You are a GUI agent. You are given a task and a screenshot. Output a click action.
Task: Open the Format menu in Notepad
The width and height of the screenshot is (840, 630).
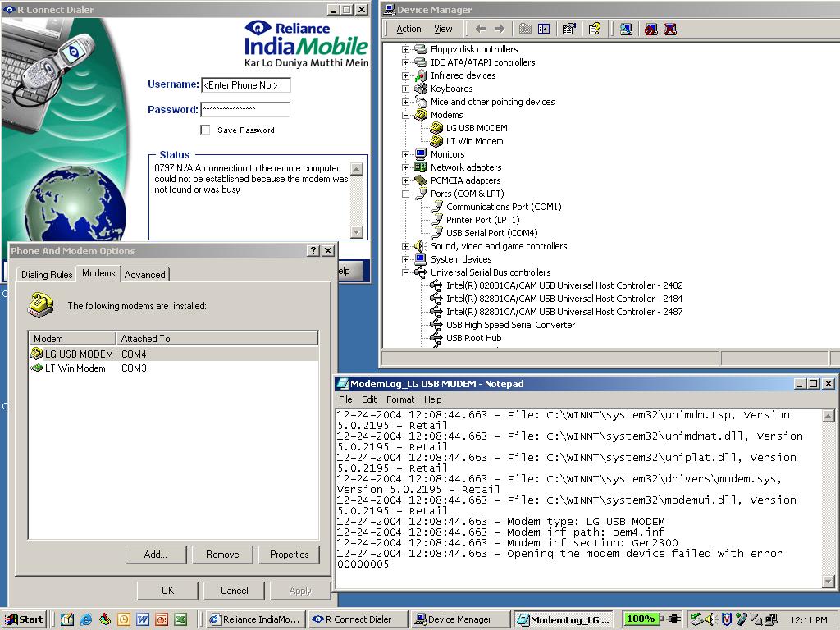pos(400,399)
